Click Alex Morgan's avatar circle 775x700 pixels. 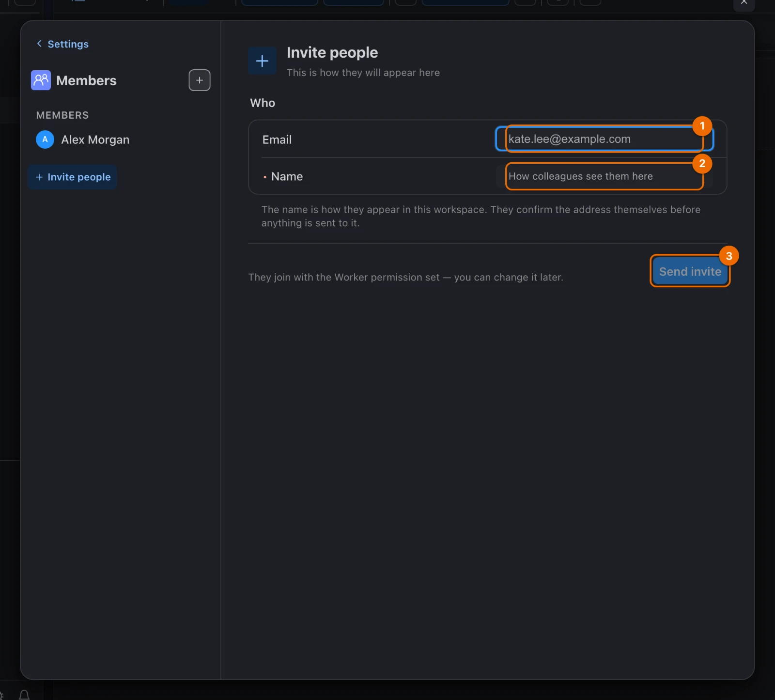pos(45,140)
